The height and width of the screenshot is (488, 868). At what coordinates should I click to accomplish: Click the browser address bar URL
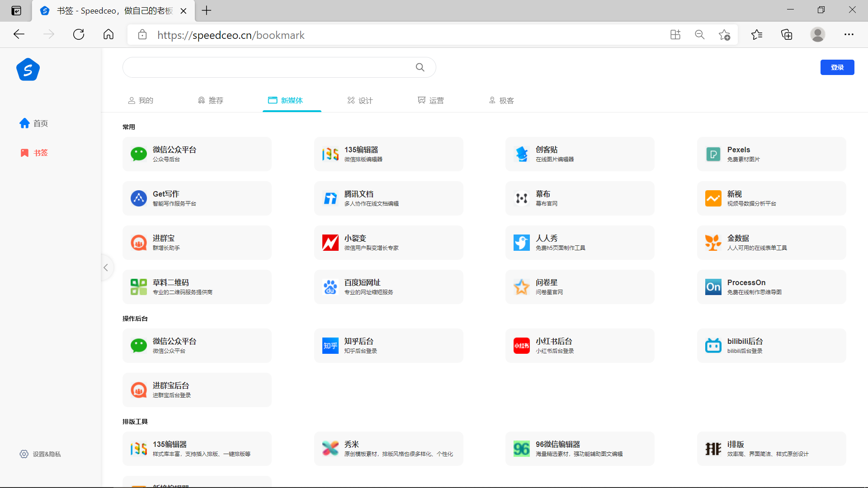(x=231, y=35)
